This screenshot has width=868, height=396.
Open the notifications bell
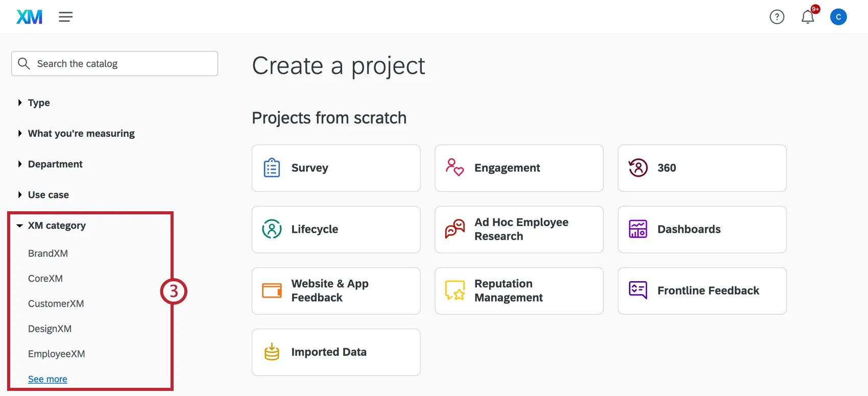click(807, 17)
